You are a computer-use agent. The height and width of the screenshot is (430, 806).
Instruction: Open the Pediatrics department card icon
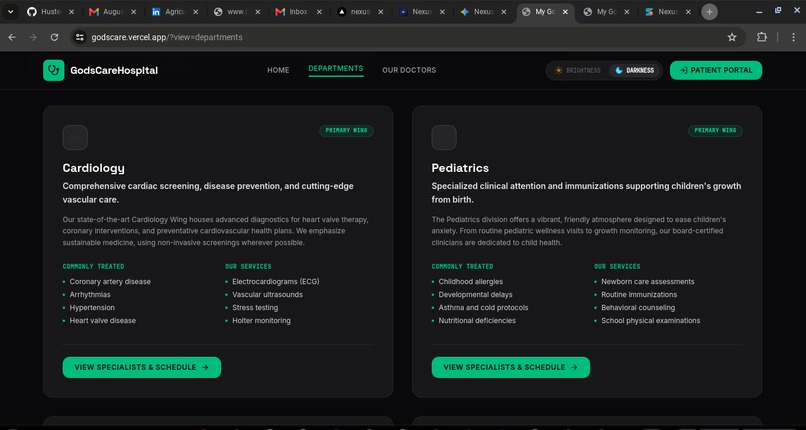click(x=444, y=138)
